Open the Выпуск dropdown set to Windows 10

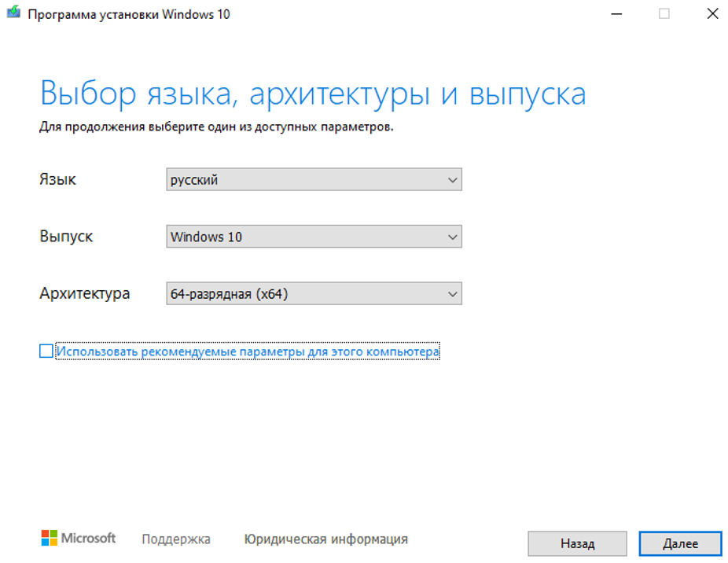(314, 237)
